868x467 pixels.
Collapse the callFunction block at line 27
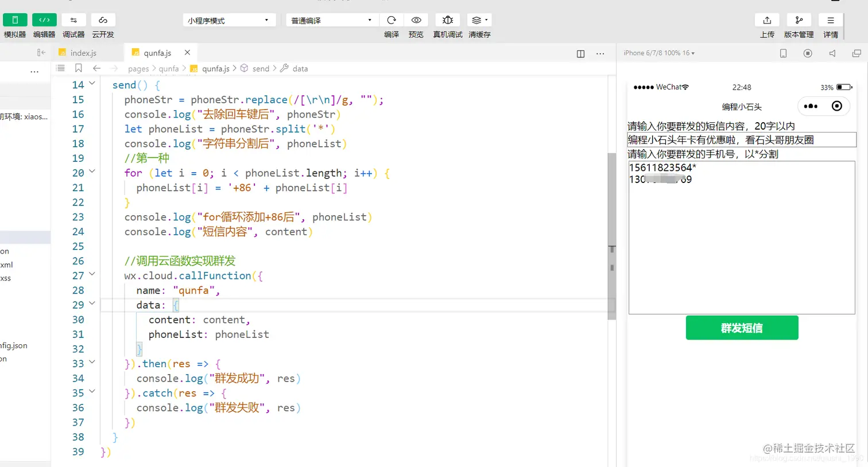(x=92, y=275)
